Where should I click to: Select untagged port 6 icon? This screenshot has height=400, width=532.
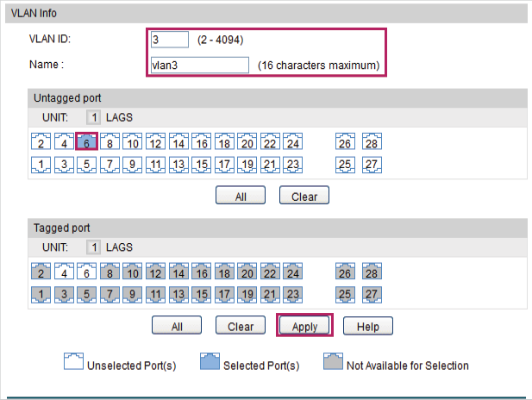coord(86,141)
